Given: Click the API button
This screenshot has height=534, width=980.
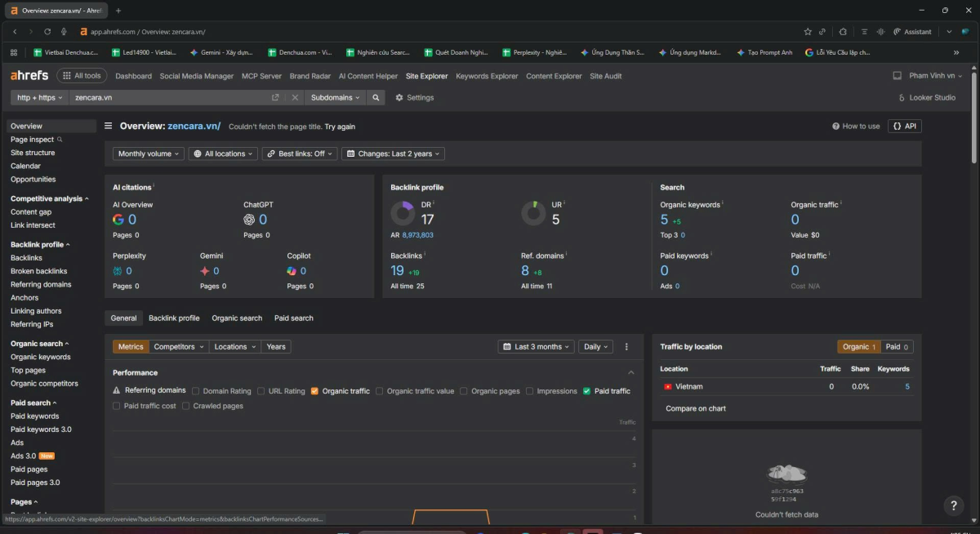Looking at the screenshot, I should coord(905,127).
